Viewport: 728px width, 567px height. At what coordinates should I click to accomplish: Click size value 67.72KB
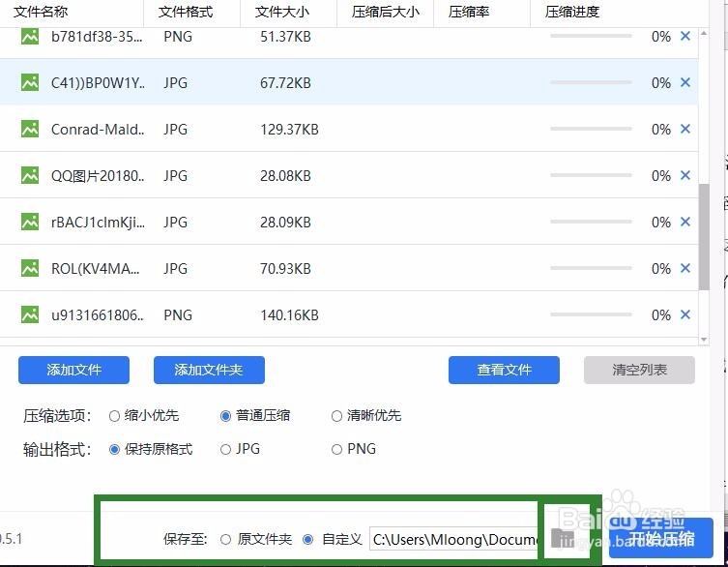click(x=285, y=82)
